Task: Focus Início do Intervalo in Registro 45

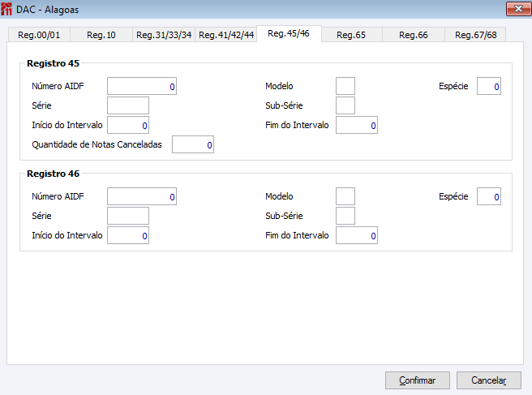Action: click(x=128, y=125)
